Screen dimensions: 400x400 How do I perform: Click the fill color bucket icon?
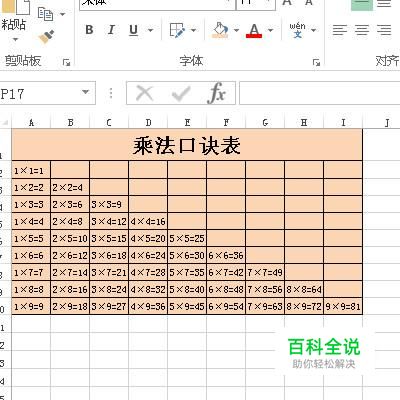pyautogui.click(x=220, y=30)
